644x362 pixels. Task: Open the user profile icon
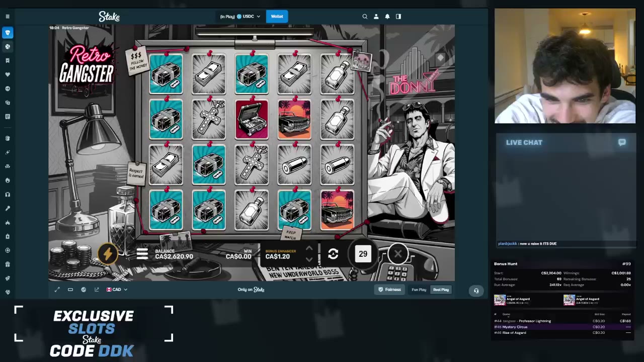(376, 17)
